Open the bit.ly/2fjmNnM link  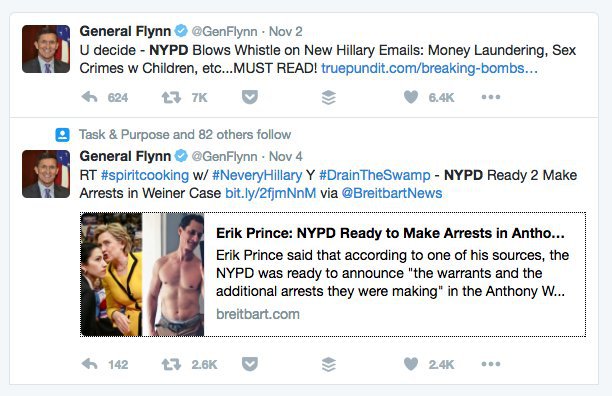(270, 193)
